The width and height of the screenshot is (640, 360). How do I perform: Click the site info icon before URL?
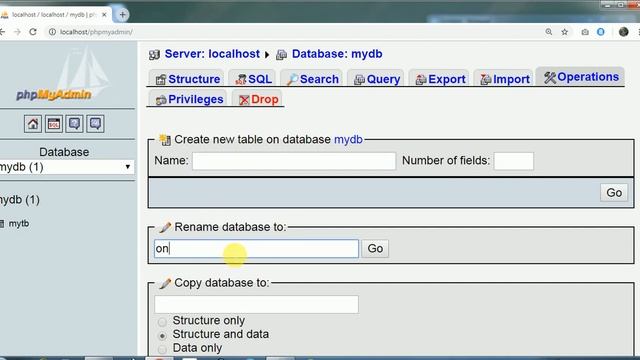pos(52,32)
